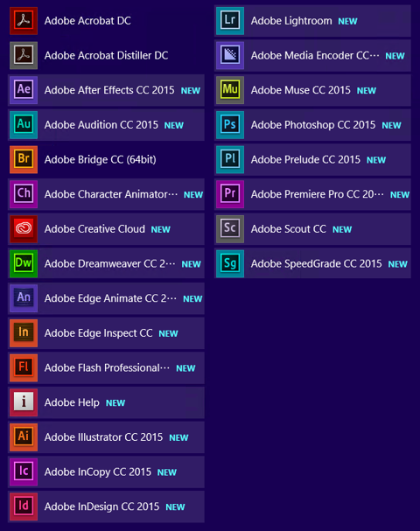Click NEW badge beside Adobe Muse CC 2015
The image size is (420, 531).
[366, 91]
